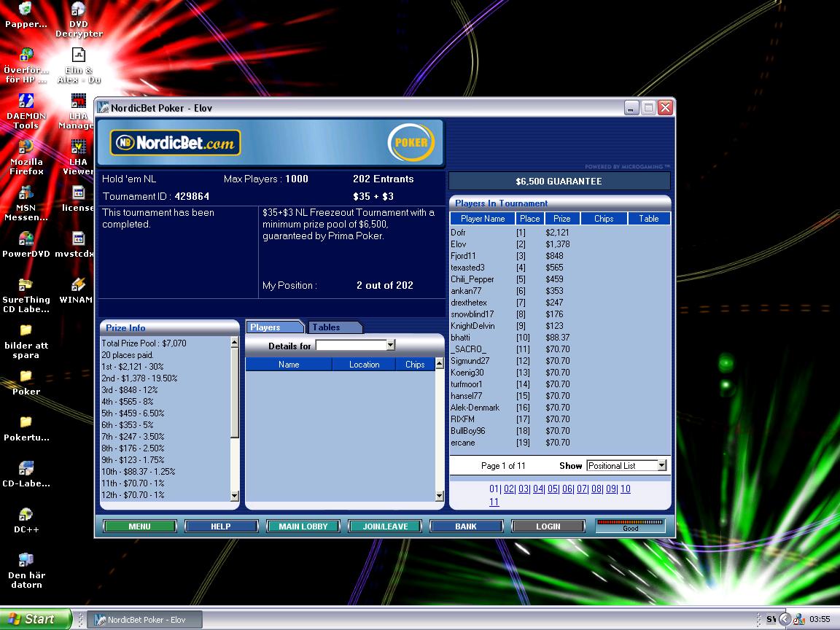The image size is (840, 630).
Task: Select player KnightDelvin row
Action: coord(560,326)
